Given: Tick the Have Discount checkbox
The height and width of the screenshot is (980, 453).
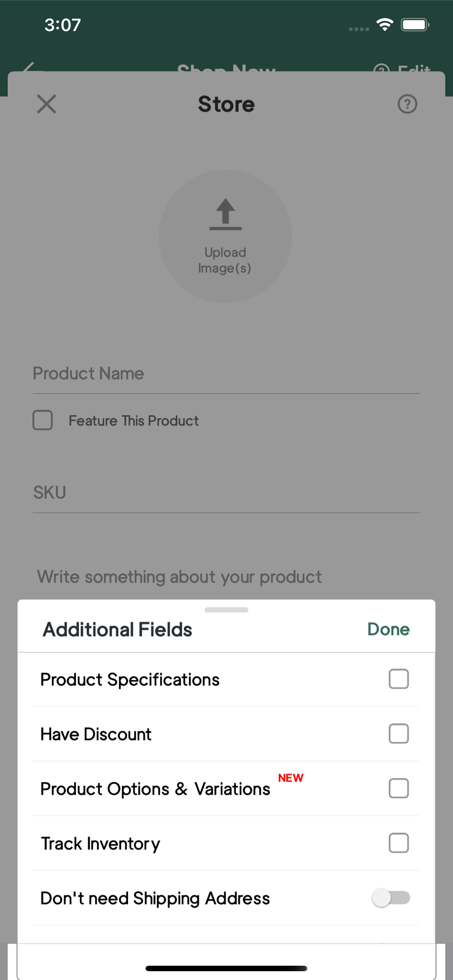Looking at the screenshot, I should [399, 734].
